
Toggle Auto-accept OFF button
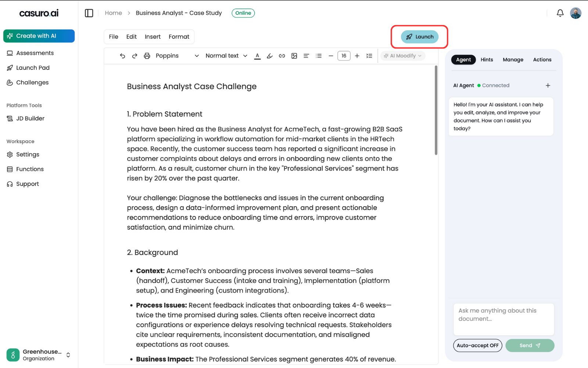[477, 346]
